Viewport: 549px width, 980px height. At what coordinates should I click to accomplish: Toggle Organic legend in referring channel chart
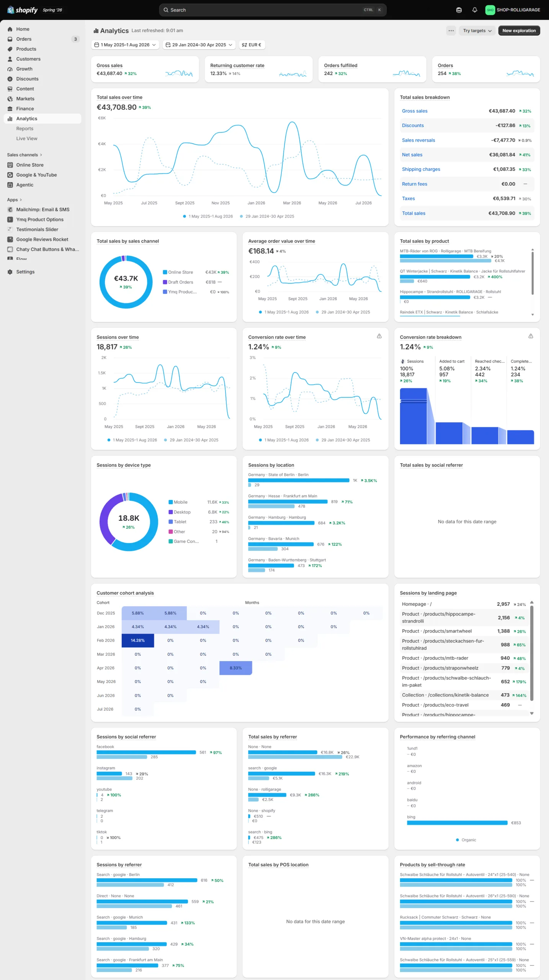pos(466,840)
